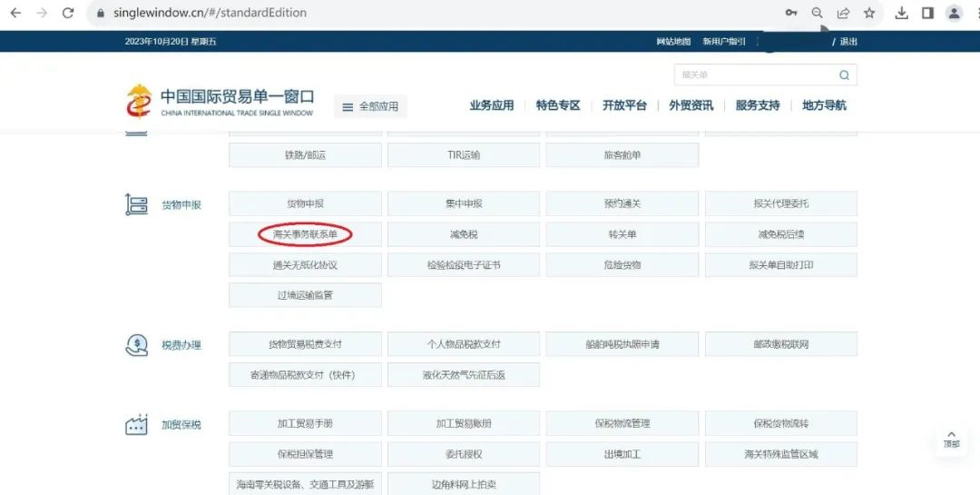
Task: Click the search magnifier icon in search box
Action: [x=844, y=75]
